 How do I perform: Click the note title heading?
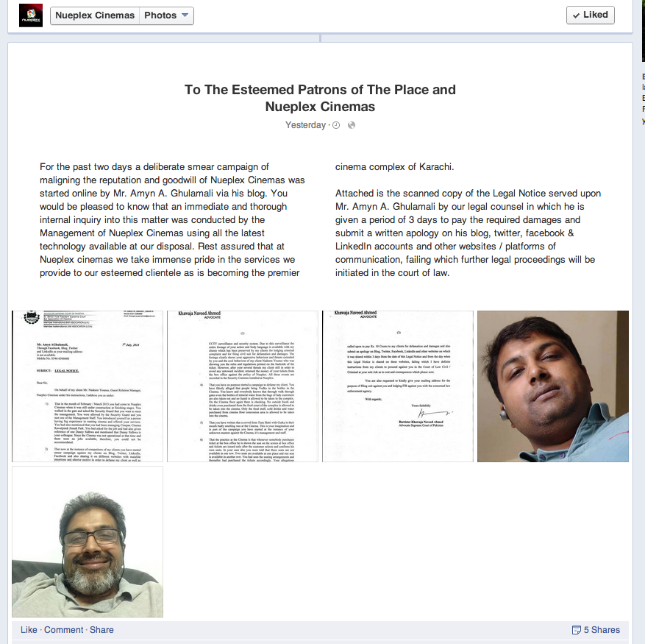[x=320, y=98]
